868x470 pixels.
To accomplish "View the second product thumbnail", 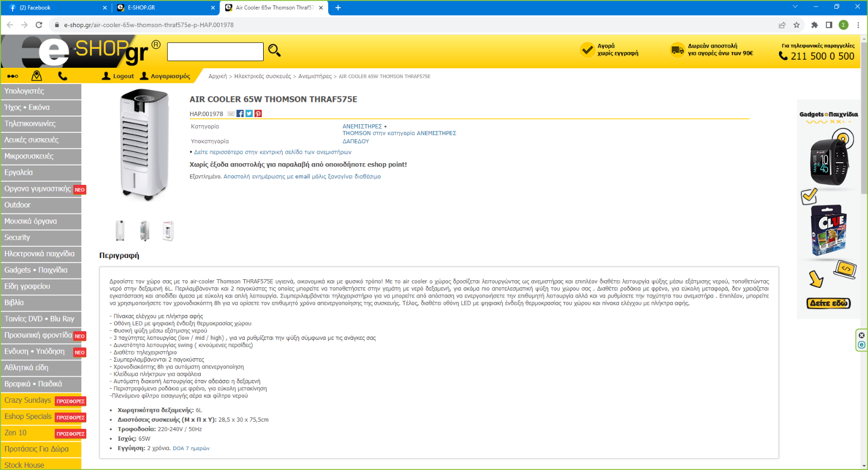I will click(x=144, y=230).
